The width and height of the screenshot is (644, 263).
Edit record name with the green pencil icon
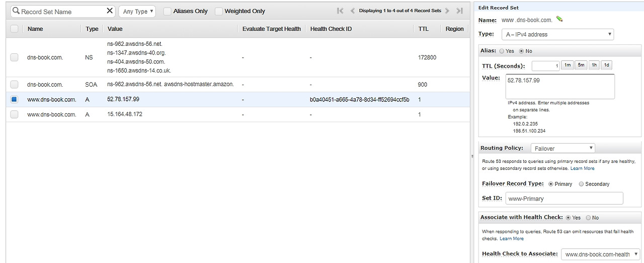pos(559,20)
